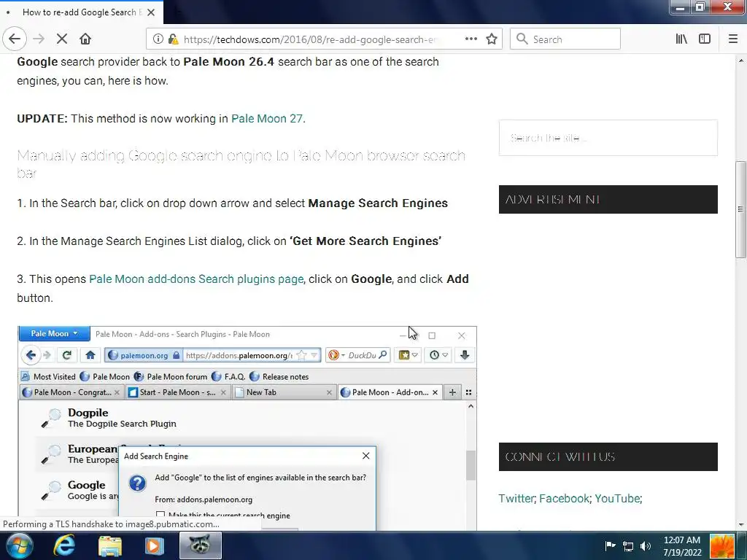The image size is (747, 560).
Task: Click the raccoon browser taskbar icon
Action: 201,545
